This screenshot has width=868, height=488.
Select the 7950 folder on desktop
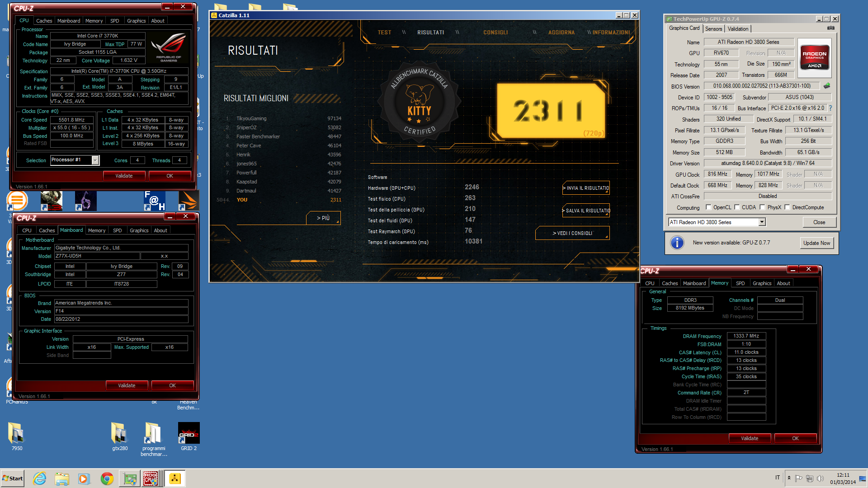click(x=17, y=436)
